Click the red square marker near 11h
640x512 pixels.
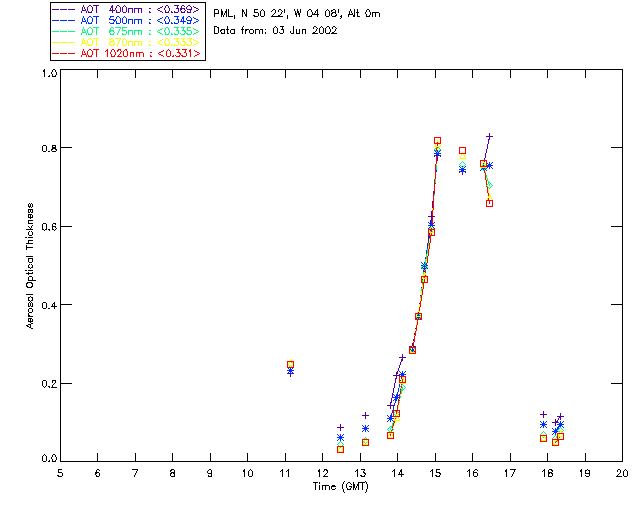[x=291, y=365]
